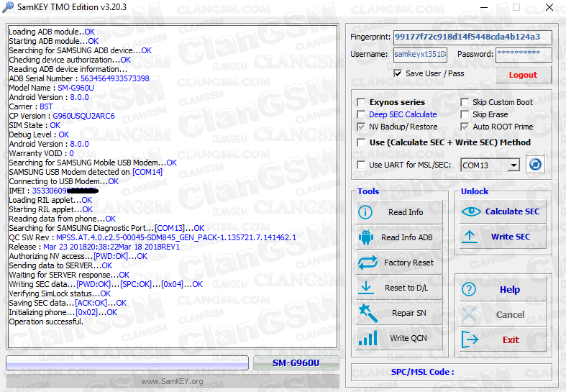Click the progress bar below the log
This screenshot has width=566, height=392.
coord(127,363)
